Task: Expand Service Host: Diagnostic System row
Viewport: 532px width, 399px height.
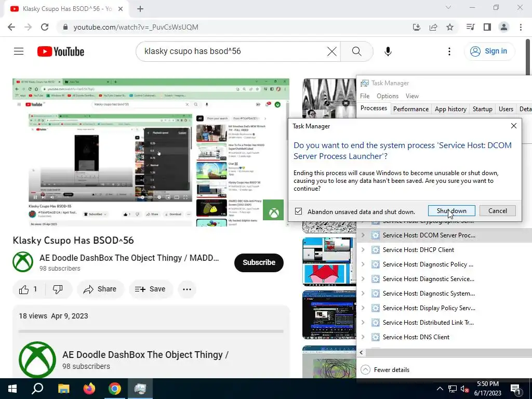Action: pos(363,294)
